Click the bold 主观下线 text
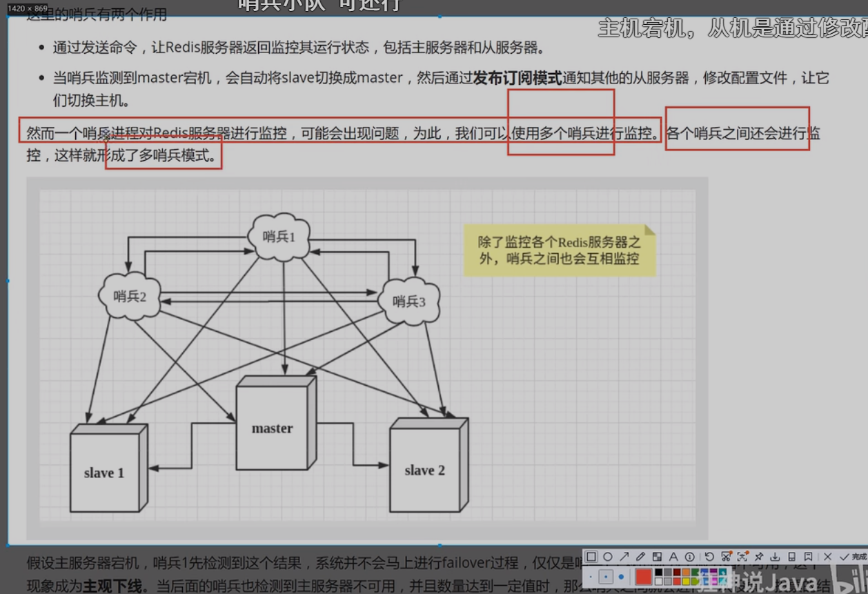Viewport: 868px width, 594px height. point(112,586)
